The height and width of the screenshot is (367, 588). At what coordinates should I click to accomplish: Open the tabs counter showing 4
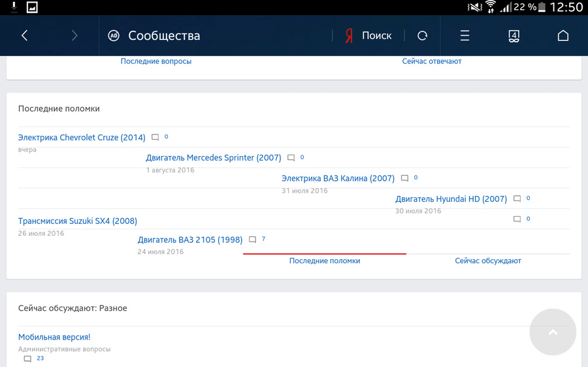tap(514, 36)
